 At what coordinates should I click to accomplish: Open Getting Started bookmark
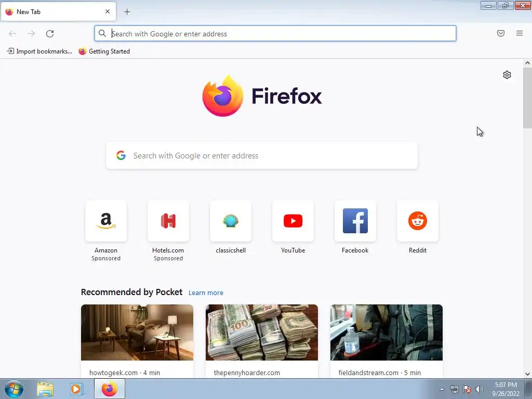104,51
